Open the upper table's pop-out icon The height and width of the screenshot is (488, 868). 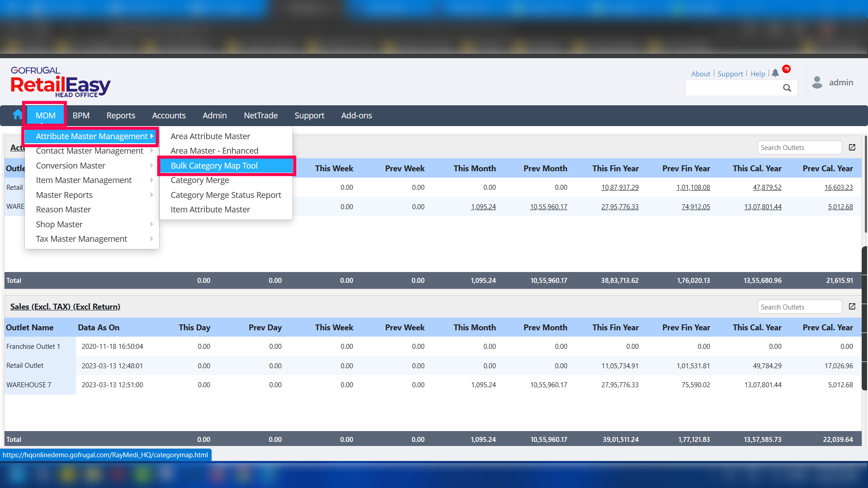(852, 147)
